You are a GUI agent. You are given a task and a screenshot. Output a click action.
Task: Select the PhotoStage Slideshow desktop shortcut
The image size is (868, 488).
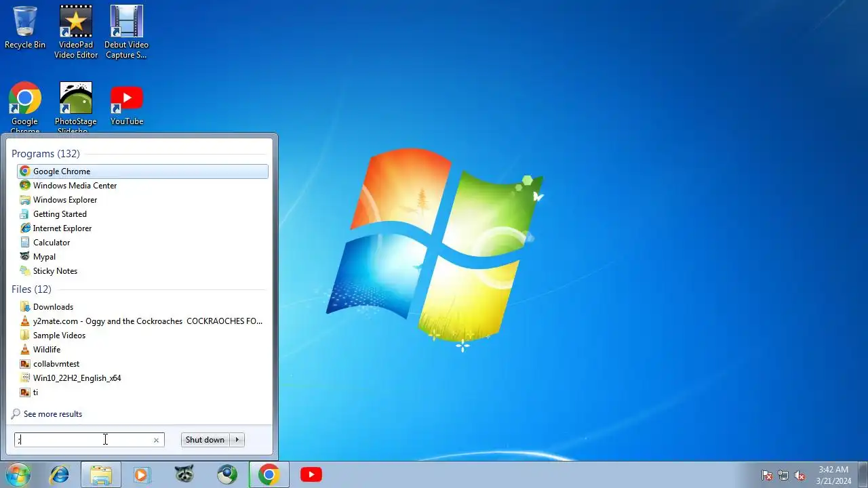point(76,107)
